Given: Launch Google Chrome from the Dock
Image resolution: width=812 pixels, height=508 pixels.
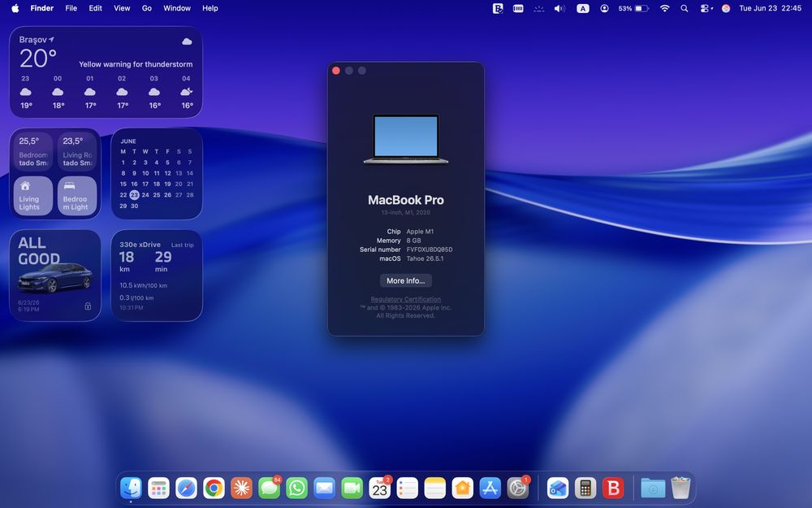Looking at the screenshot, I should (x=214, y=488).
